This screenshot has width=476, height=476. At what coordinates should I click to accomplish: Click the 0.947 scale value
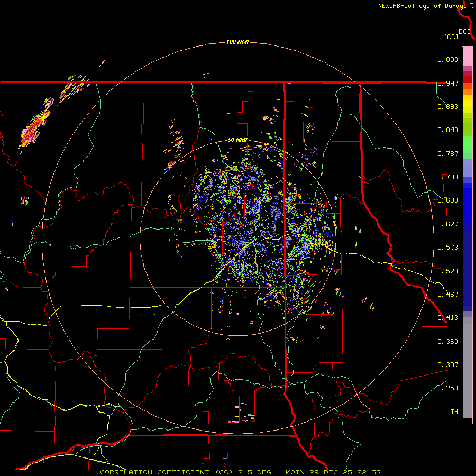pos(448,83)
